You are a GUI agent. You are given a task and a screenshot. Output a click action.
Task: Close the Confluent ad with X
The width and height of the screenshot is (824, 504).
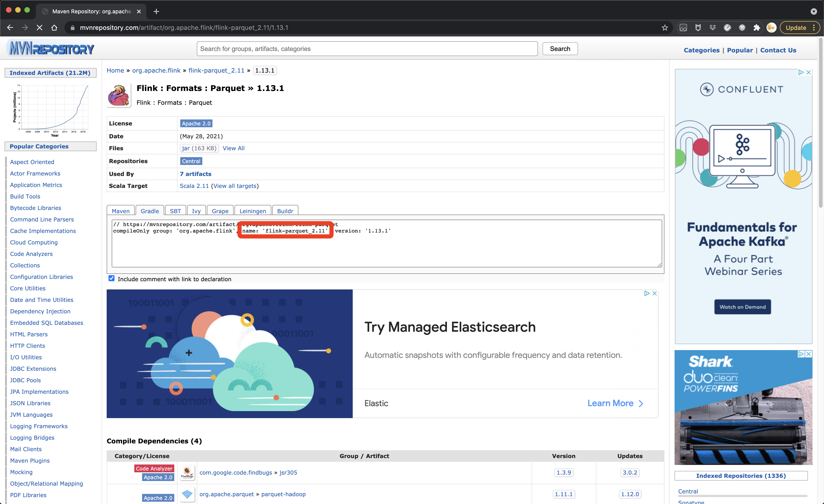tap(809, 72)
